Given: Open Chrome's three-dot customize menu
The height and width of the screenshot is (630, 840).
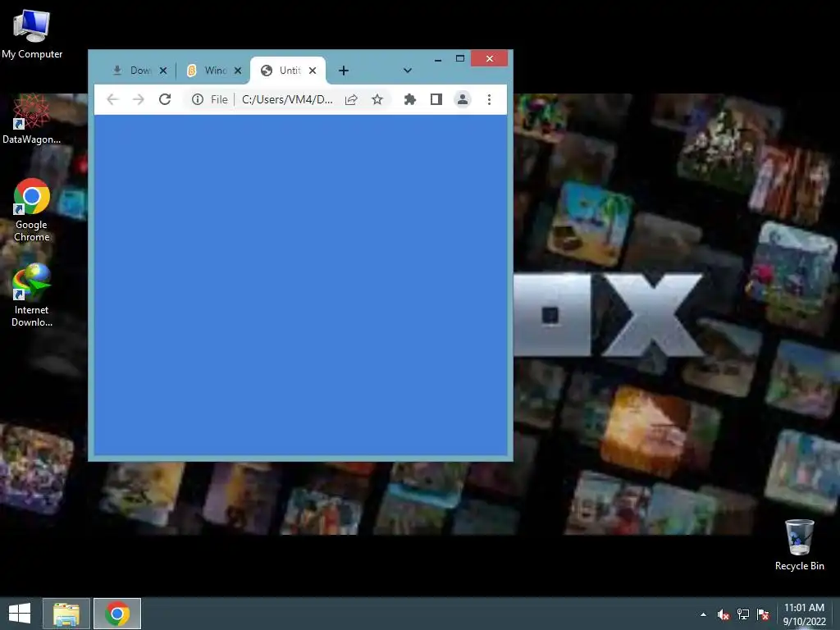Looking at the screenshot, I should click(x=489, y=99).
